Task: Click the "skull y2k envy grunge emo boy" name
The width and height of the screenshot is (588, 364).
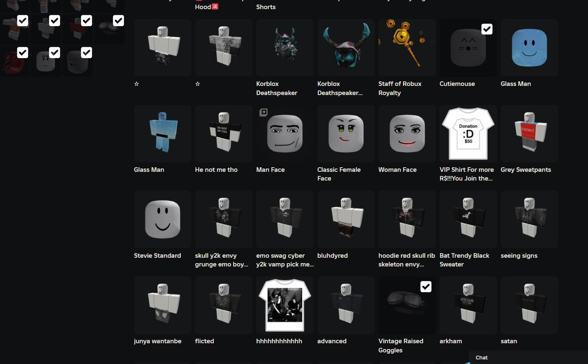Action: pos(222,260)
